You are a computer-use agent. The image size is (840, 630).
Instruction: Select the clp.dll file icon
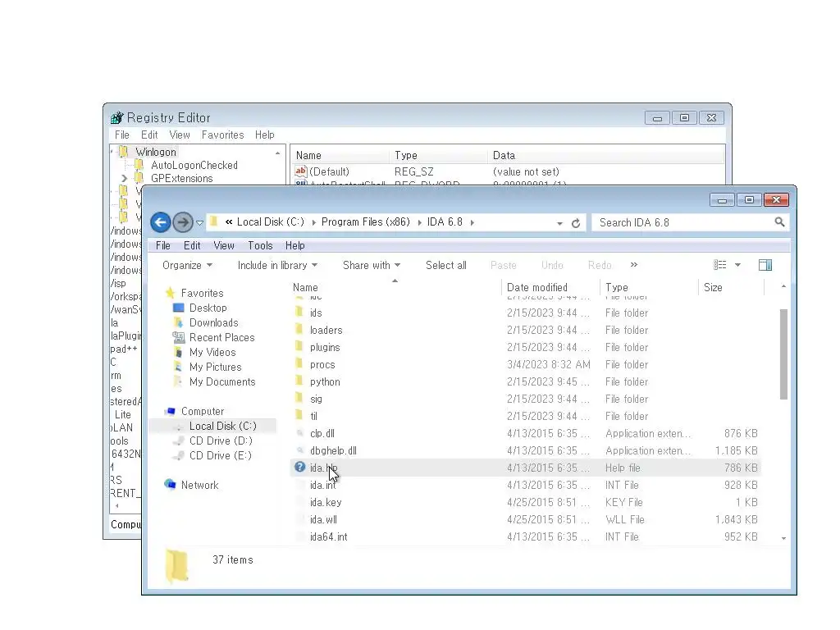(300, 433)
